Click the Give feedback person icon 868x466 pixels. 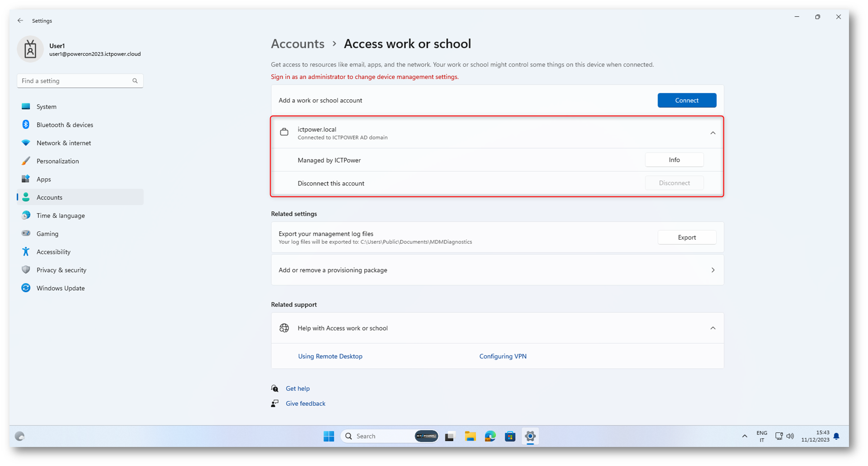(275, 403)
